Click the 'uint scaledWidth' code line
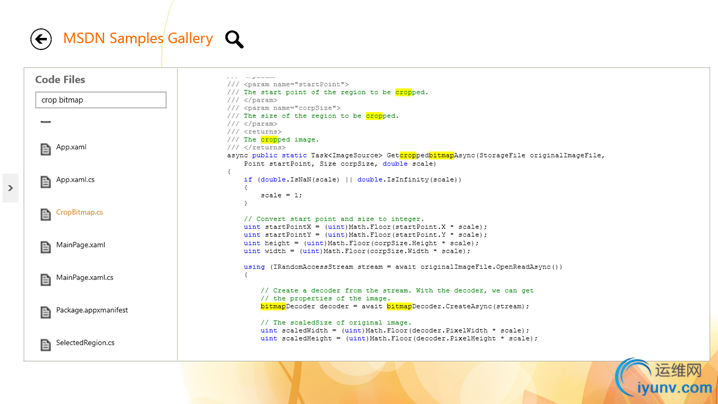 coord(394,330)
